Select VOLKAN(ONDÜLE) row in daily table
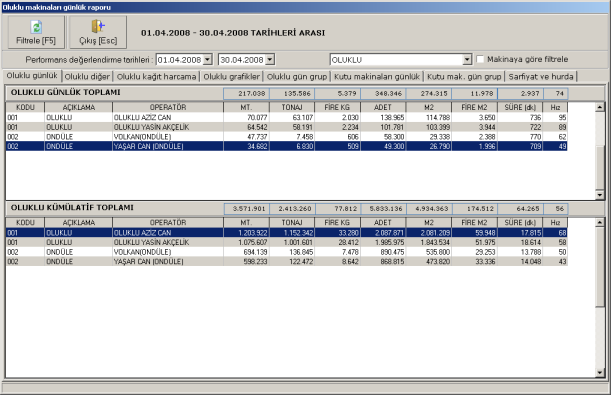The height and width of the screenshot is (395, 611). 286,137
